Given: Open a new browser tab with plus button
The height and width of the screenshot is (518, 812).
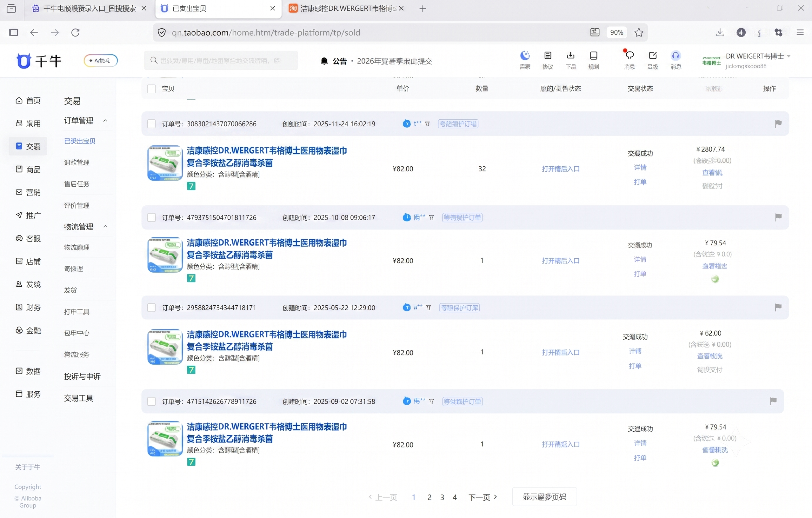Looking at the screenshot, I should click(423, 9).
